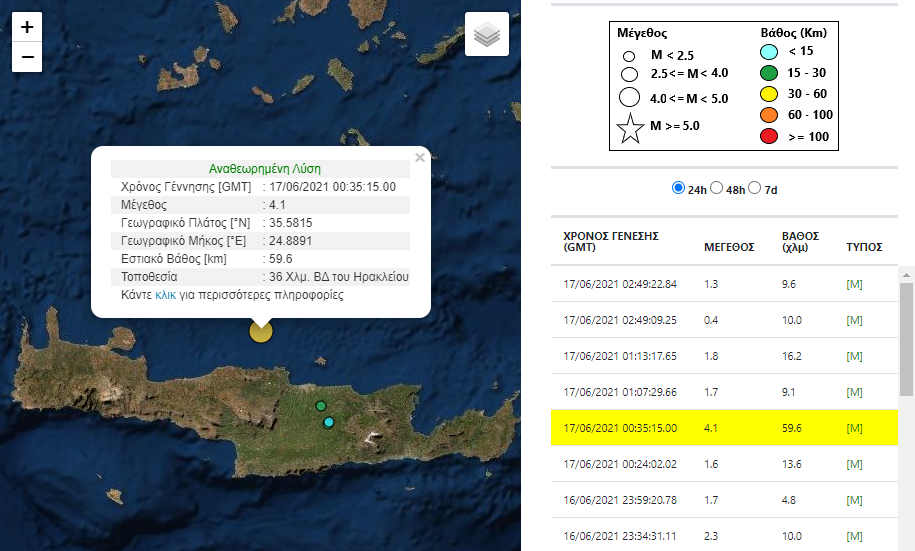Open [M] link for 23:59:20.78 event
The height and width of the screenshot is (551, 915).
(854, 500)
